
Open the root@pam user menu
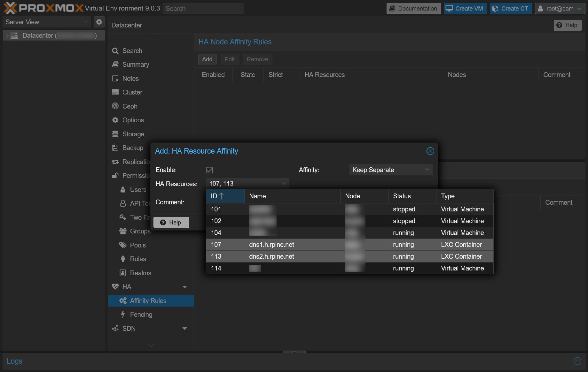tap(560, 9)
